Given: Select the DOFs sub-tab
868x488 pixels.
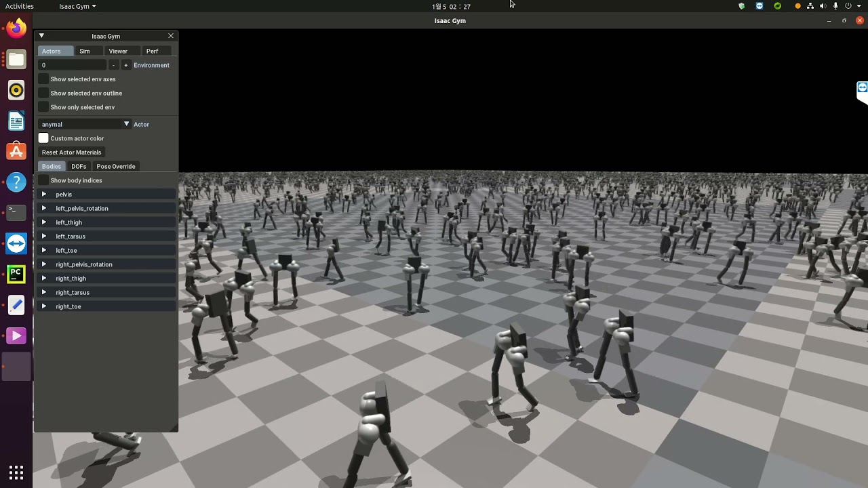Looking at the screenshot, I should click(x=79, y=166).
